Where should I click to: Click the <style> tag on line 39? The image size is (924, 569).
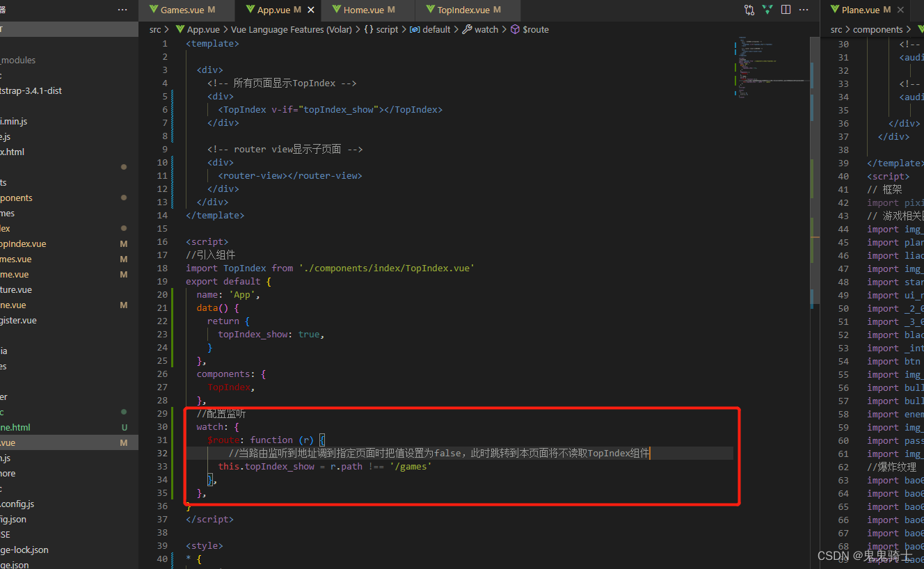tap(205, 545)
